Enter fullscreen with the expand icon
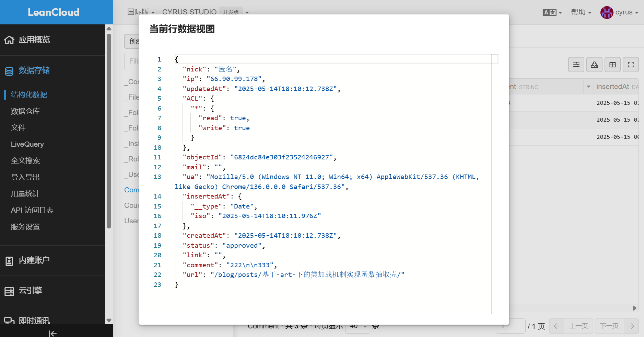The width and height of the screenshot is (644, 337). [x=631, y=65]
